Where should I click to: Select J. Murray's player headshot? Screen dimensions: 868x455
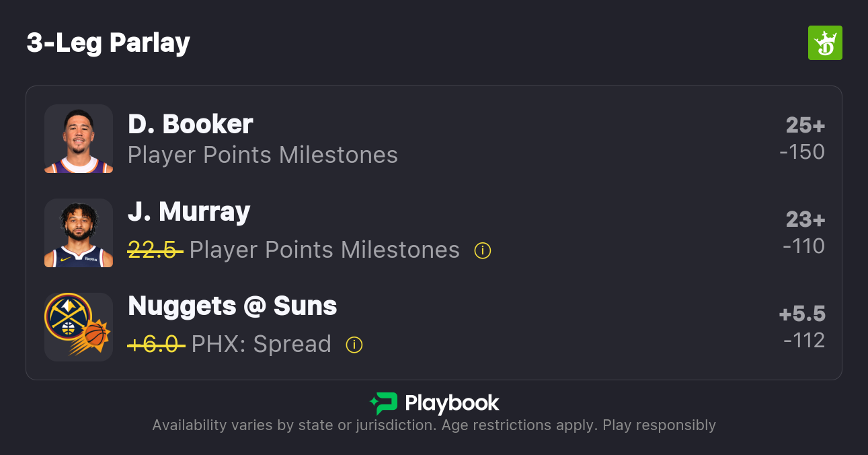(79, 233)
